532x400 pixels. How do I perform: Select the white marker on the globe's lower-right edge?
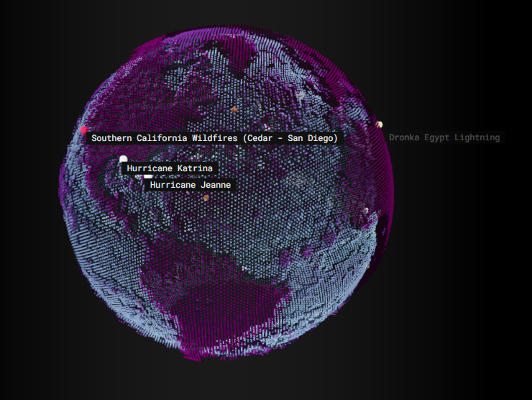366,211
